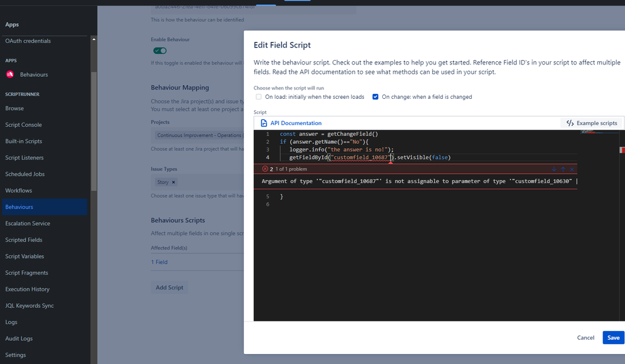Viewport: 625px width, 364px height.
Task: Click the error circle icon in problem bar
Action: 265,169
